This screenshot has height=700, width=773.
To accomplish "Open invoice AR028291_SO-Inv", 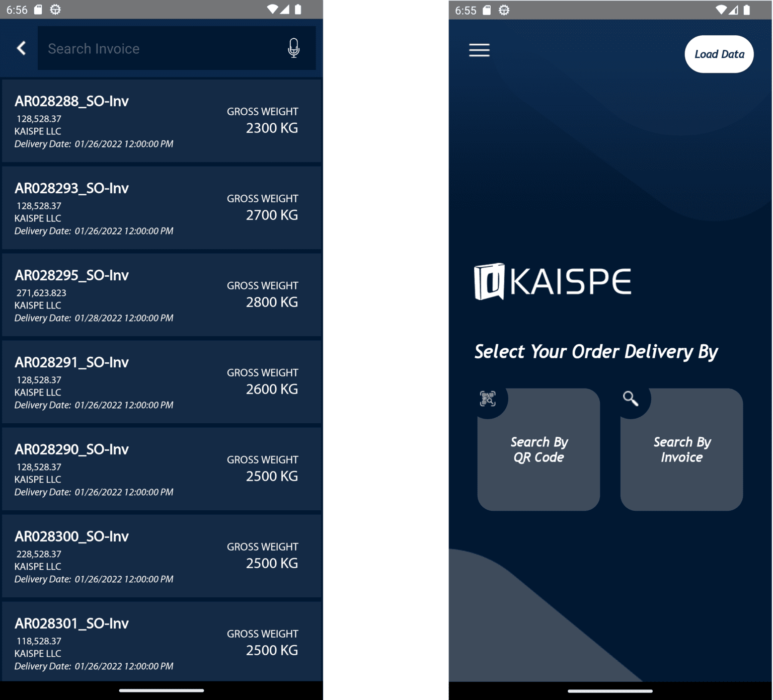I will point(161,382).
